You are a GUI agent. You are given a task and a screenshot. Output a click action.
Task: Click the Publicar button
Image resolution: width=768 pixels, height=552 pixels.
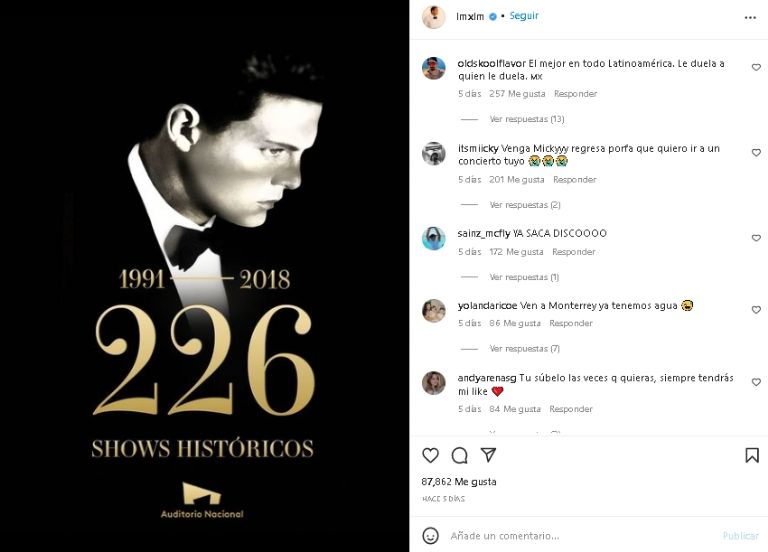[x=741, y=536]
